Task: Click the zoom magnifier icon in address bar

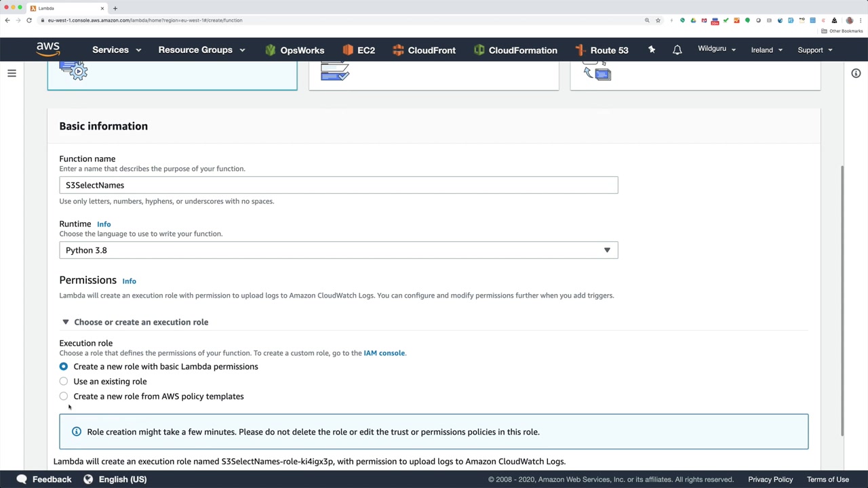Action: click(x=647, y=20)
